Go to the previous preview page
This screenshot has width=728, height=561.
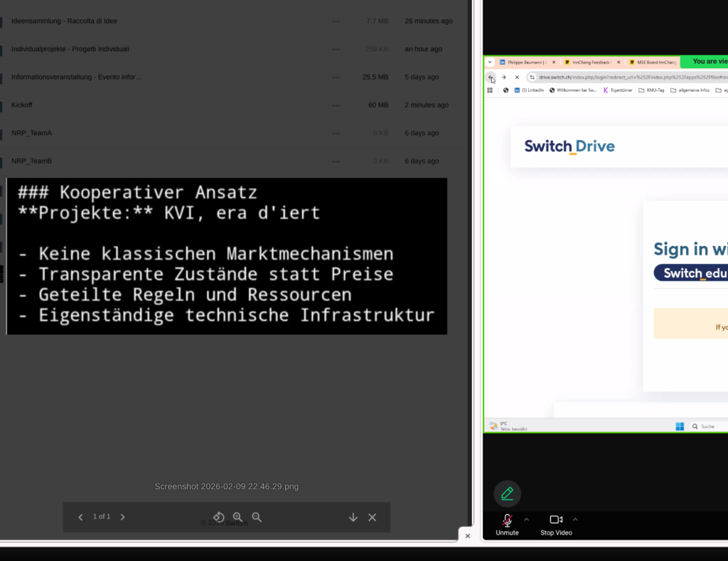tap(80, 517)
